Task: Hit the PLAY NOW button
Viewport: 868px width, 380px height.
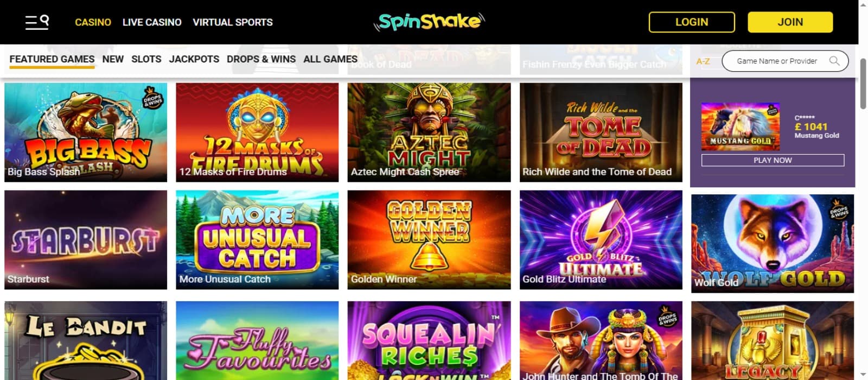Action: [773, 160]
